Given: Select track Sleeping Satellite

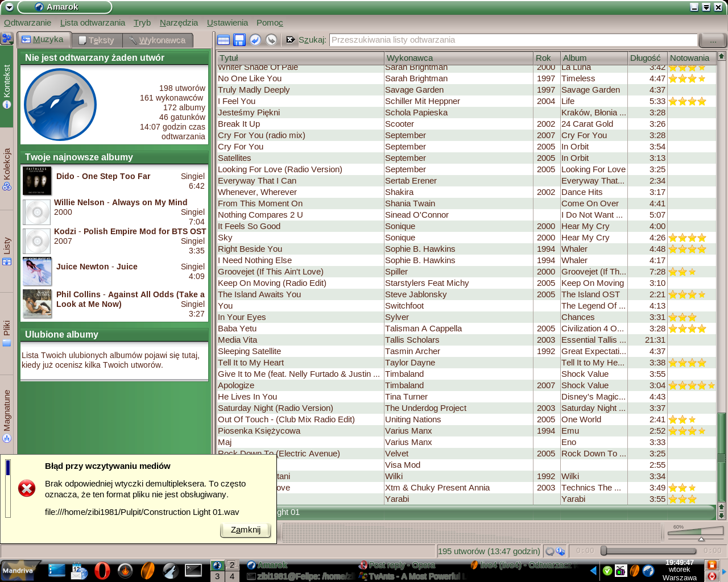Looking at the screenshot, I should [x=466, y=351].
